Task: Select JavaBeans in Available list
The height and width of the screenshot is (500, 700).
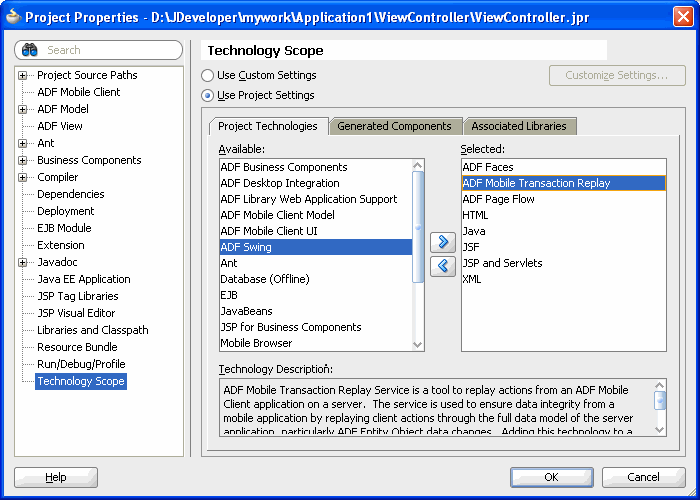Action: tap(316, 312)
